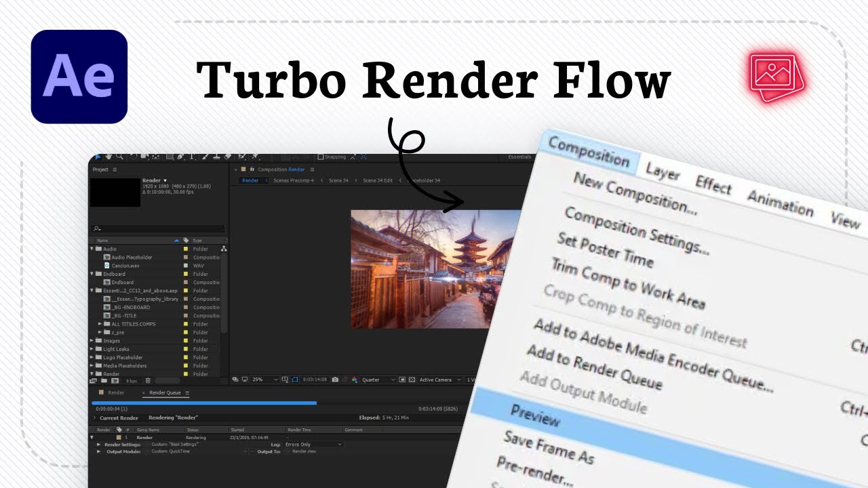The width and height of the screenshot is (868, 488).
Task: Open the Quarter resolution dropdown
Action: tap(378, 380)
